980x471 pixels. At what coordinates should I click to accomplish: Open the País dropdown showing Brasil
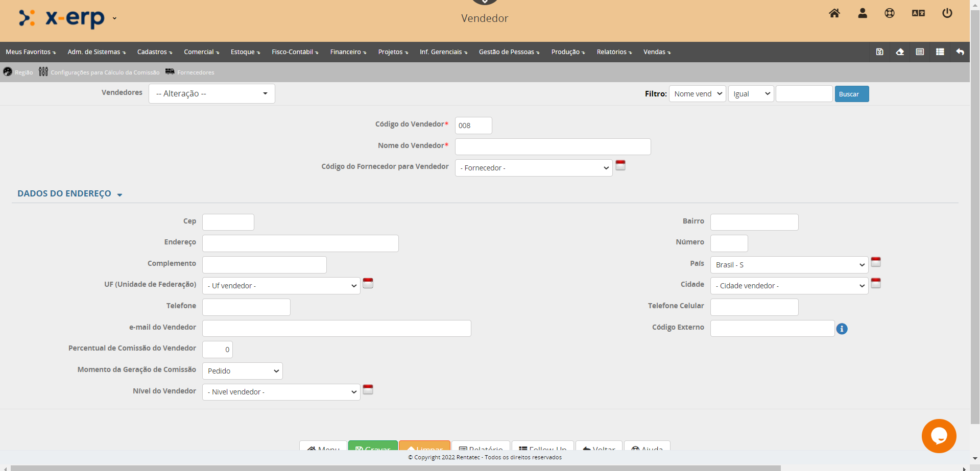coord(788,265)
